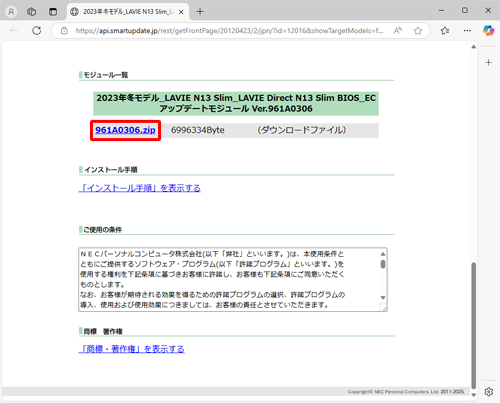
Task: Open sidebar settings gear icon
Action: point(489,392)
